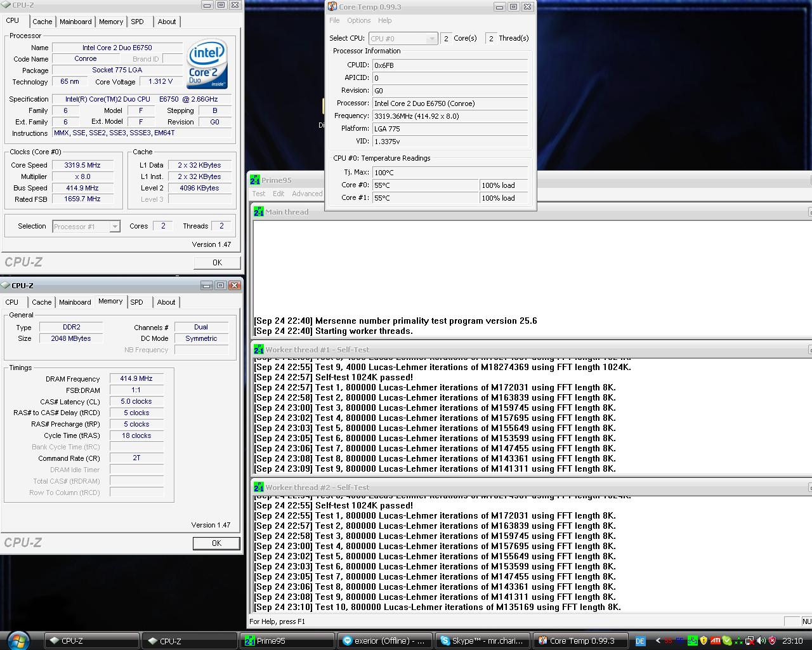Click green Prime95 tray icon
Viewport: 812px width, 650px height.
(x=693, y=641)
